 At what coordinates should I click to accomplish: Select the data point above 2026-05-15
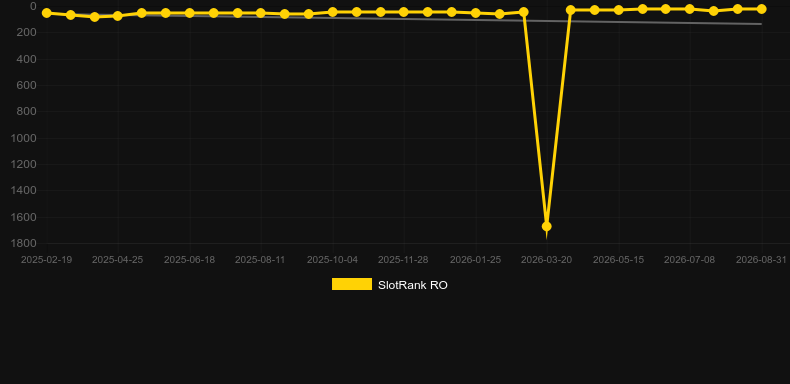coord(619,10)
